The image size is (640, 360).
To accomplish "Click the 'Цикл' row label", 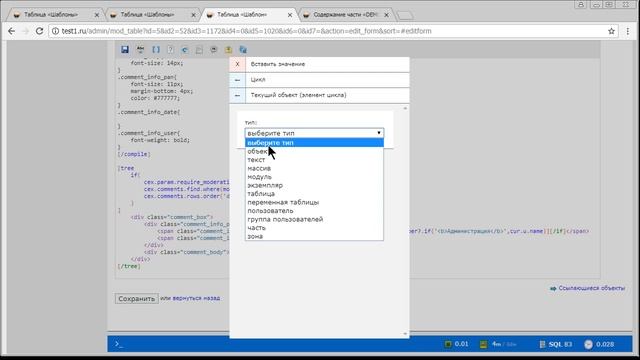I will point(258,80).
